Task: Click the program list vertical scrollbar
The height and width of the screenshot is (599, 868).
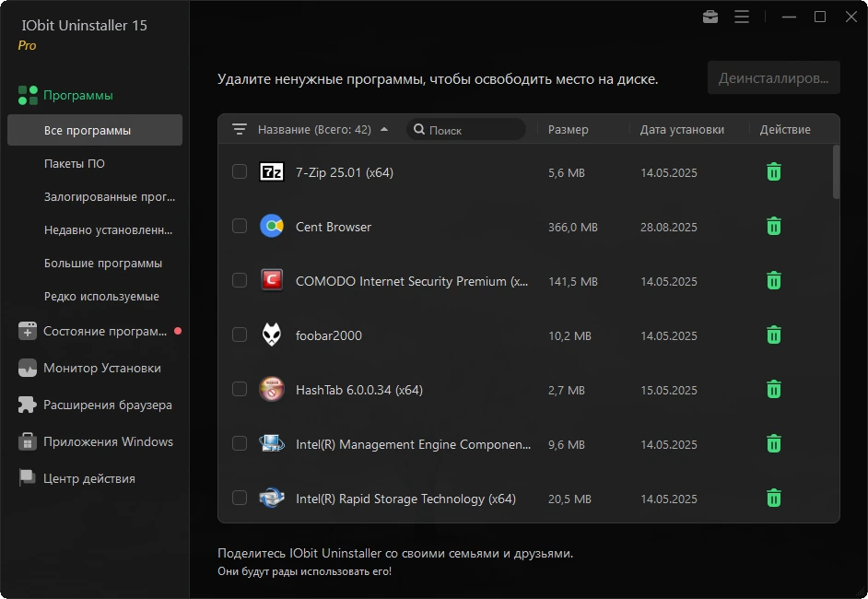Action: click(836, 171)
